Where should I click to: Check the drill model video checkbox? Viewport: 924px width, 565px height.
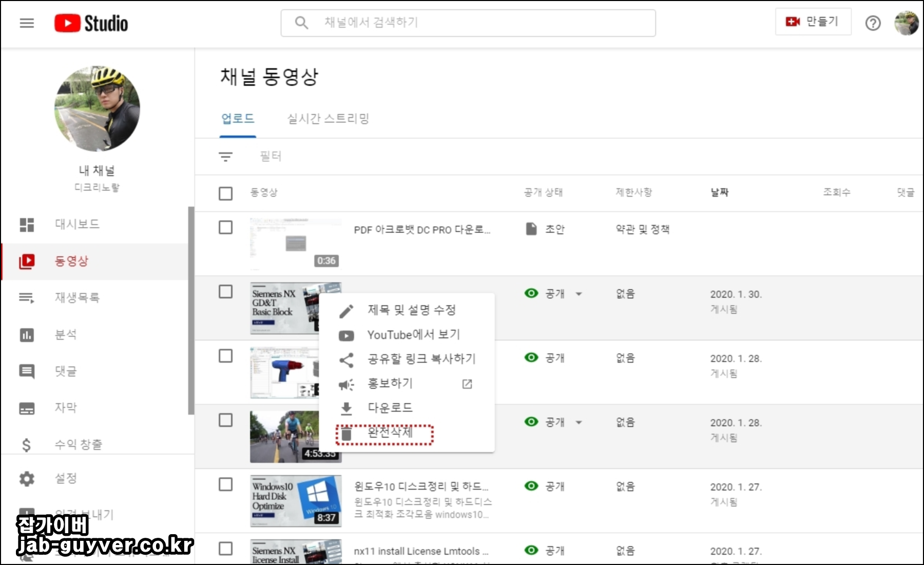225,356
